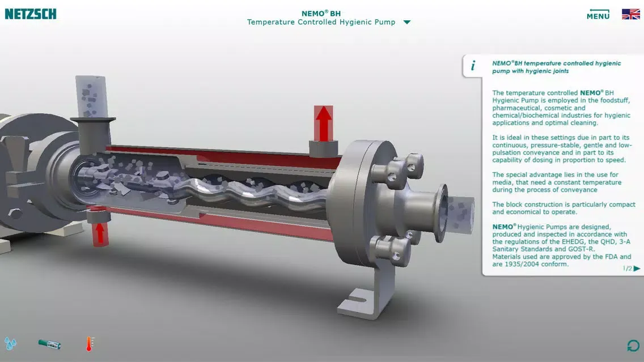This screenshot has width=644, height=362.
Task: Click the page indicator '1/2'
Action: (627, 269)
